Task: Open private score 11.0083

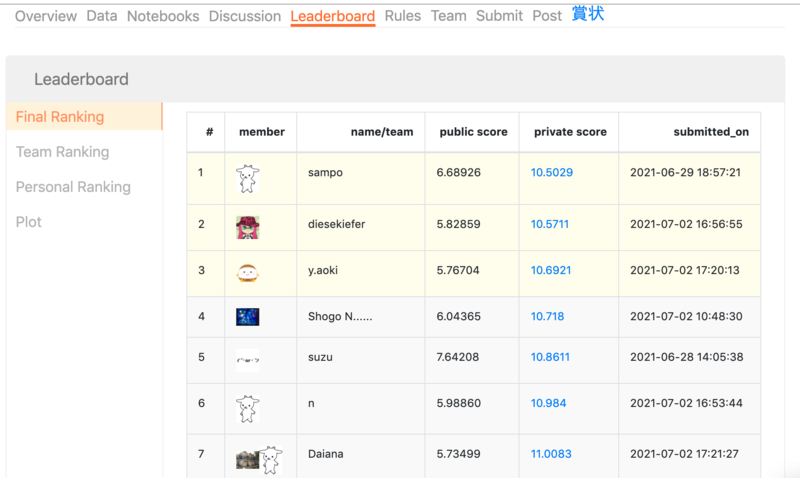Action: coord(551,454)
